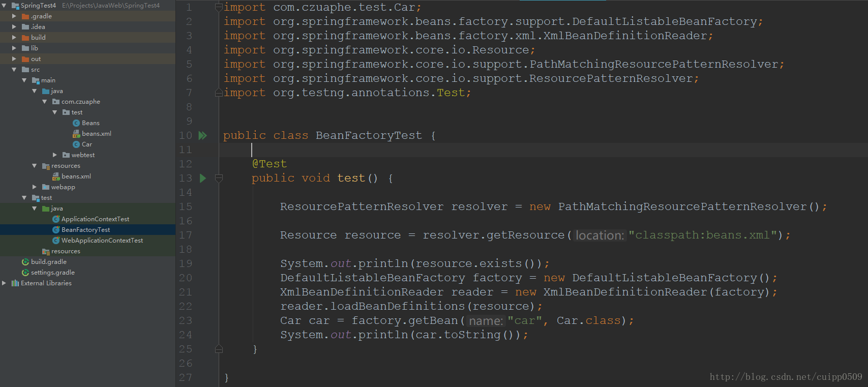The width and height of the screenshot is (868, 387).
Task: Click the .gradle folder icon
Action: pos(25,16)
